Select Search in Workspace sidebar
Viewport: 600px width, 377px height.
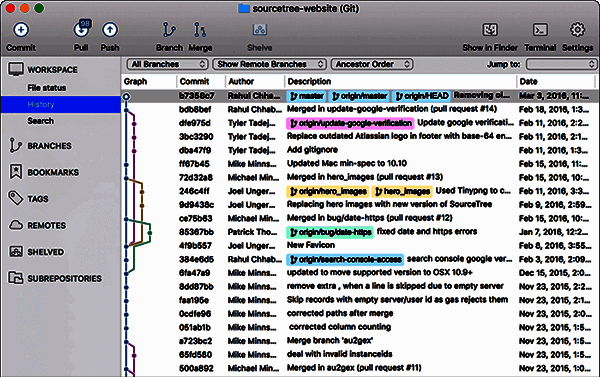[x=40, y=121]
